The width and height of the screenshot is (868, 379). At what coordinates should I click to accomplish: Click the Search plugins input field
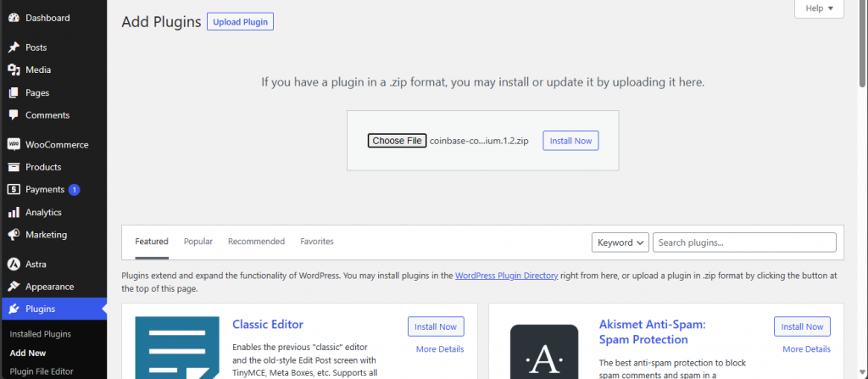744,242
